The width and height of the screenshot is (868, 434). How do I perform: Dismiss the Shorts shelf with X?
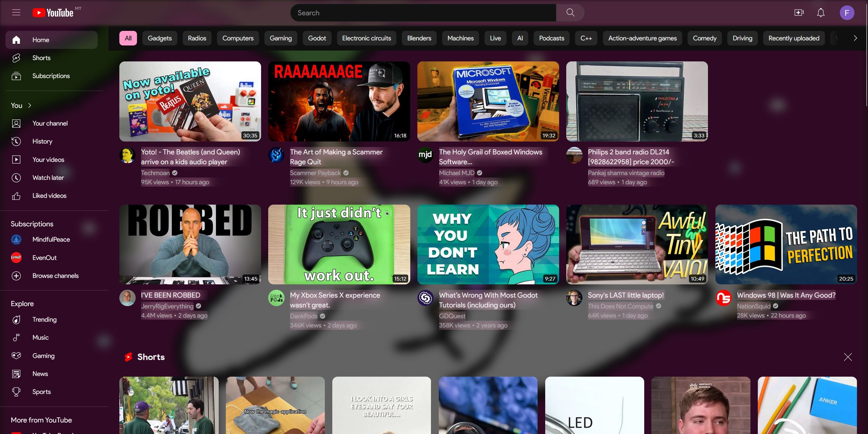(x=848, y=357)
